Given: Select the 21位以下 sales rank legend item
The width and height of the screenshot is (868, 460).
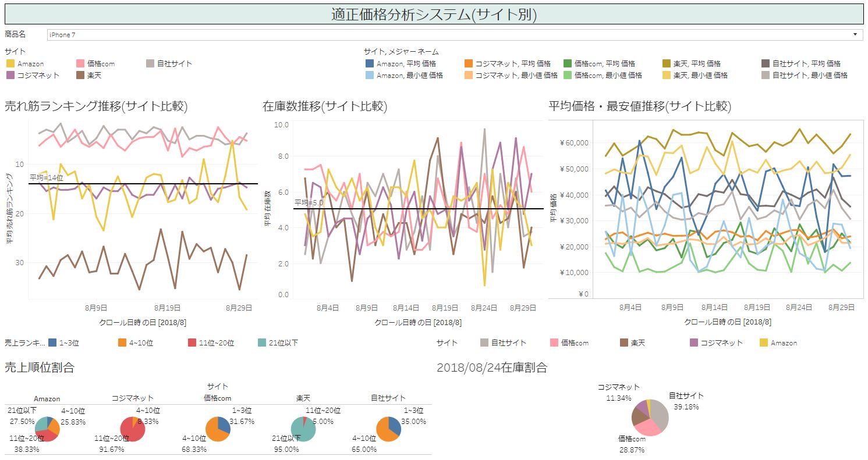Looking at the screenshot, I should coord(278,343).
